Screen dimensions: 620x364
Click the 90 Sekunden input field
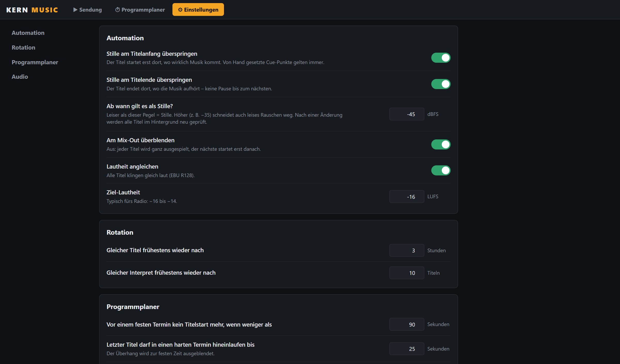(407, 324)
